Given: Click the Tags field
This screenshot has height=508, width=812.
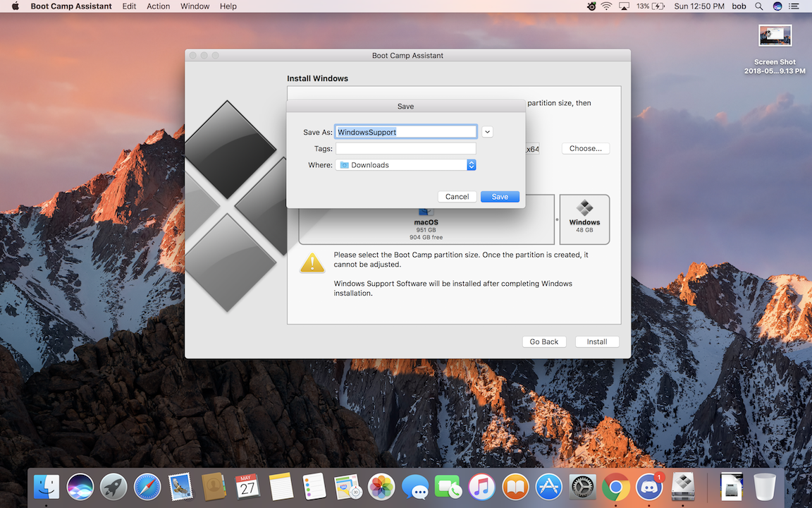Looking at the screenshot, I should (405, 149).
